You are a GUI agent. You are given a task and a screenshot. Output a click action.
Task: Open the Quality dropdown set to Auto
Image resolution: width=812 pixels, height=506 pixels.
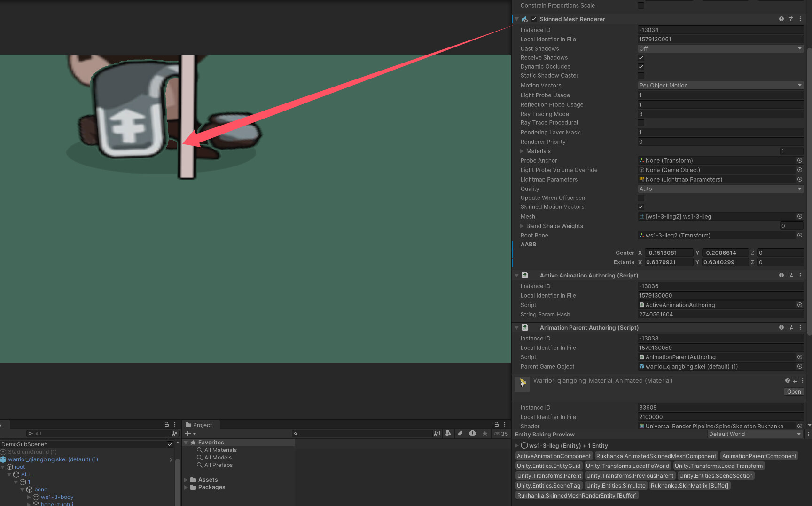point(720,189)
